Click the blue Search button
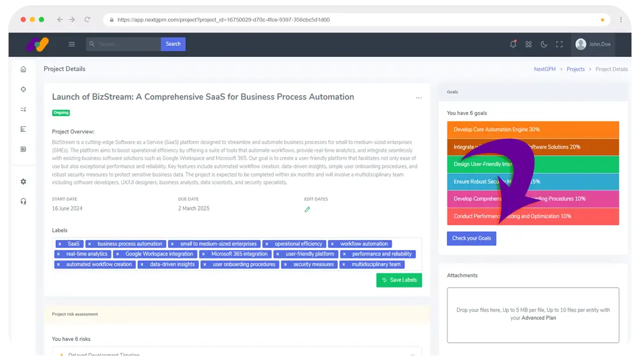641x364 pixels. pyautogui.click(x=173, y=44)
